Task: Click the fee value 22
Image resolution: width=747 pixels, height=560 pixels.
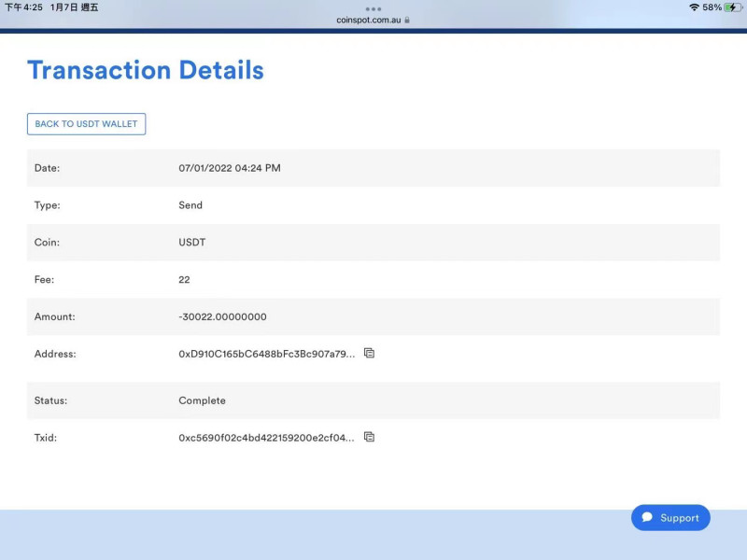Action: 184,279
